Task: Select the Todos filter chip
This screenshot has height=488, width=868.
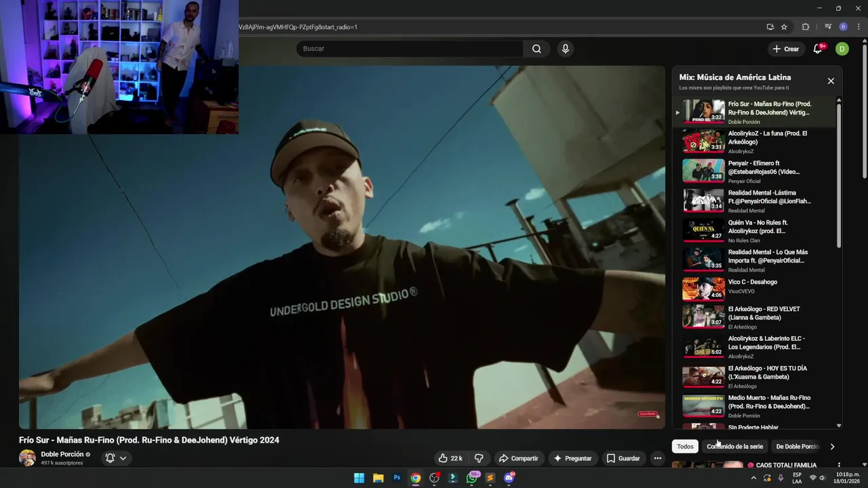Action: (x=685, y=447)
